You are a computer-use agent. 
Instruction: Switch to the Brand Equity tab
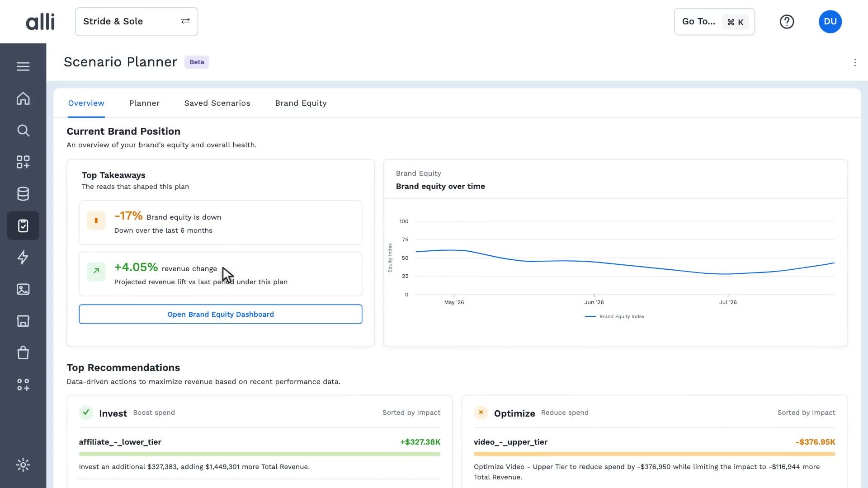[301, 103]
